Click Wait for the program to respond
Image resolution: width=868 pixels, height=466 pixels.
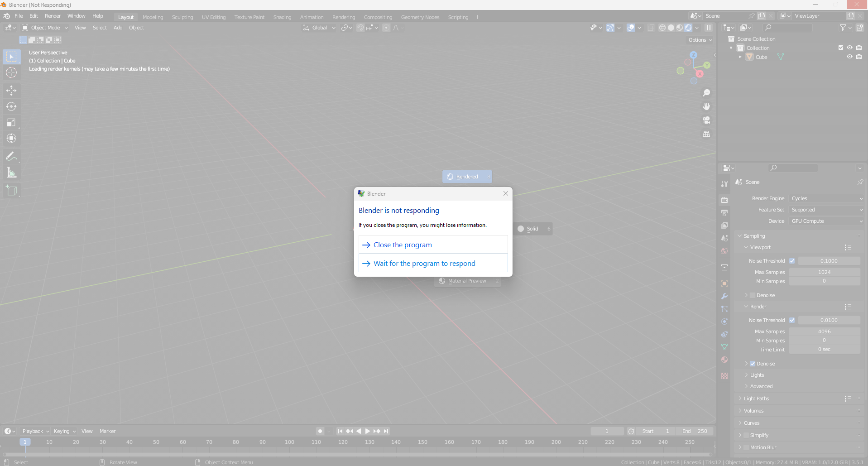424,263
